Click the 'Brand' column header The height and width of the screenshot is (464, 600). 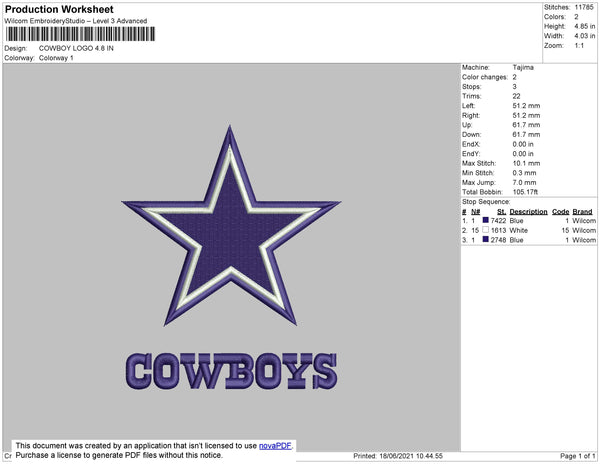point(582,212)
